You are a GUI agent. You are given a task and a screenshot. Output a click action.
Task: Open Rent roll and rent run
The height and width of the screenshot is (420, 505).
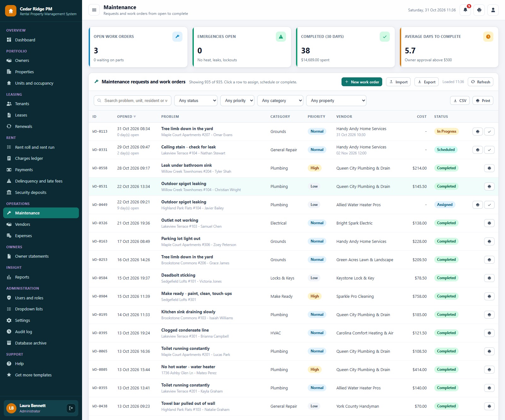(41, 147)
